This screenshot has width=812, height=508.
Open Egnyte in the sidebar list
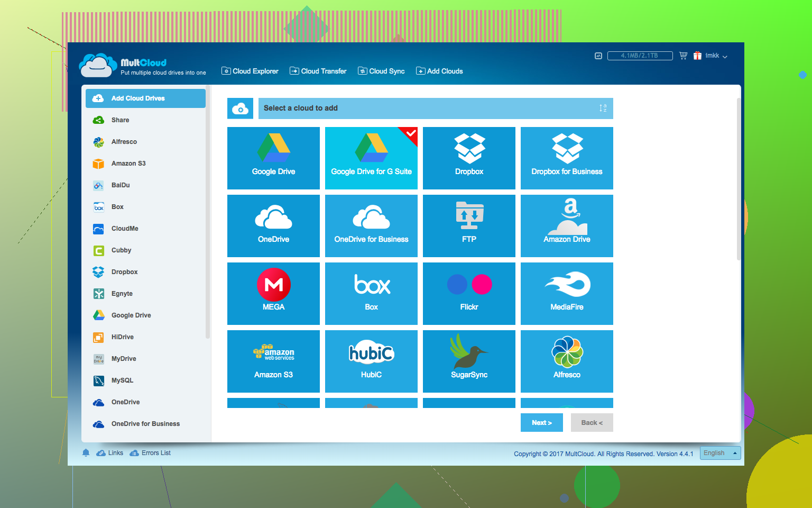coord(145,294)
